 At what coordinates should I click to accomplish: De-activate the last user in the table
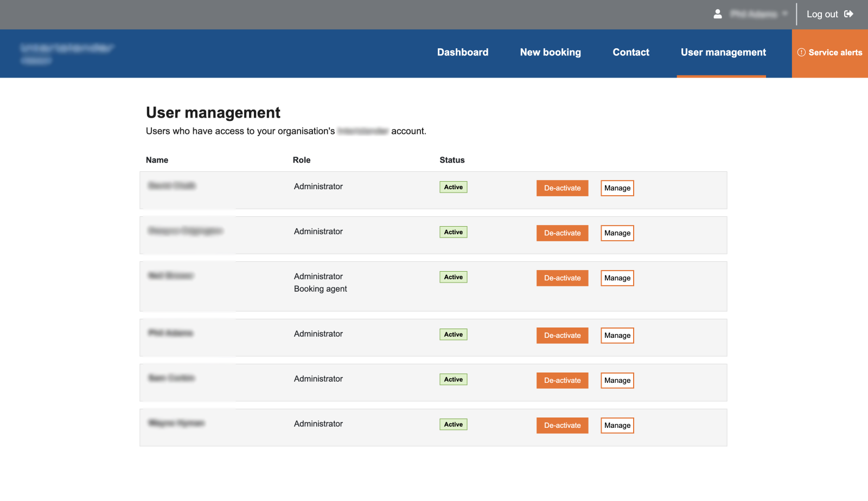(x=562, y=425)
